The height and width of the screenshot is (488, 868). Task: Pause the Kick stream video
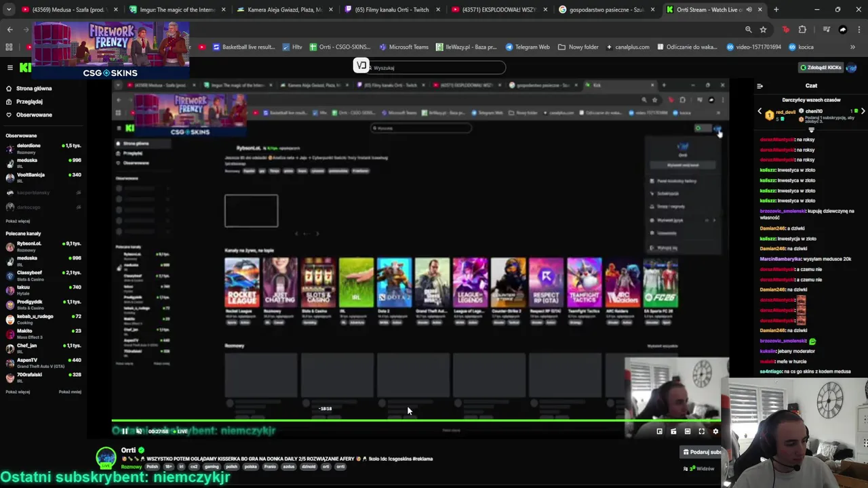pyautogui.click(x=125, y=431)
